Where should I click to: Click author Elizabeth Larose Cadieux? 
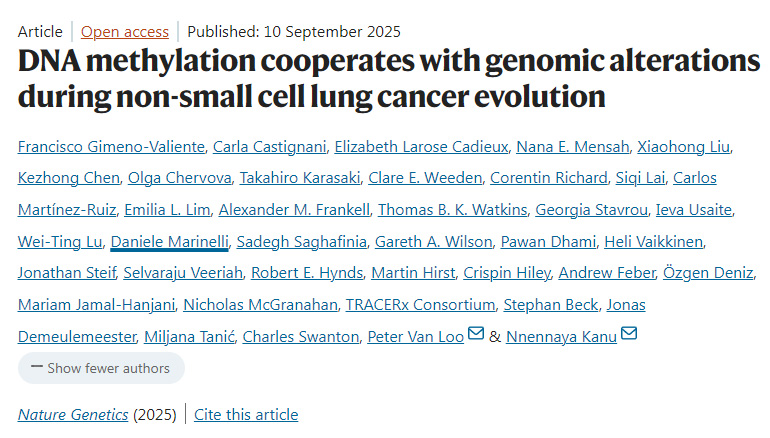(x=419, y=147)
